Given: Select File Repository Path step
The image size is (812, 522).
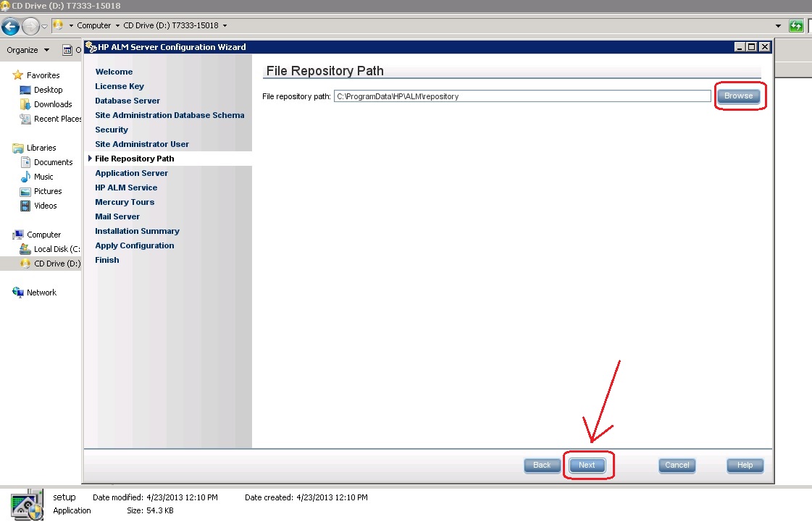Looking at the screenshot, I should coord(135,159).
